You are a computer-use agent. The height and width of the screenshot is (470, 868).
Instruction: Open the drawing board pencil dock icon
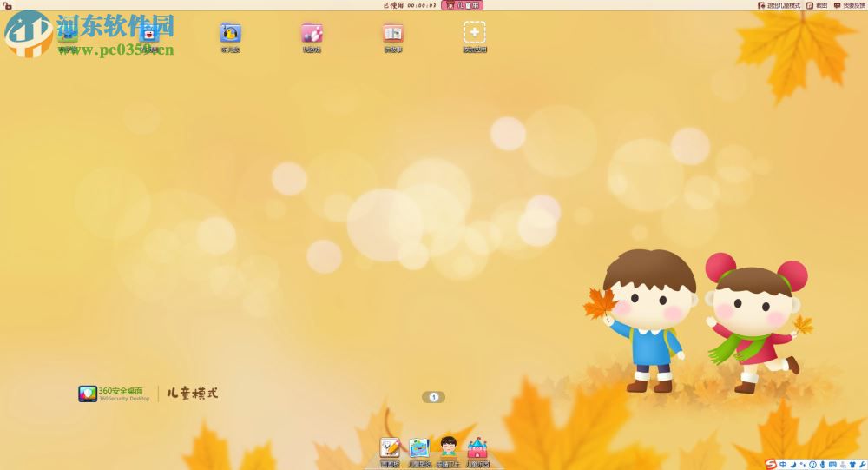click(x=390, y=447)
